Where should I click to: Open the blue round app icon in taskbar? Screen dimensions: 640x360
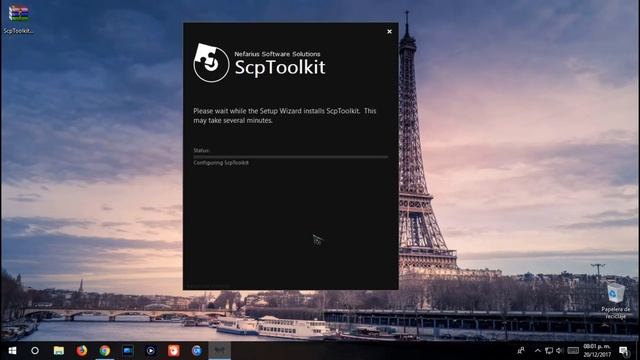197,351
